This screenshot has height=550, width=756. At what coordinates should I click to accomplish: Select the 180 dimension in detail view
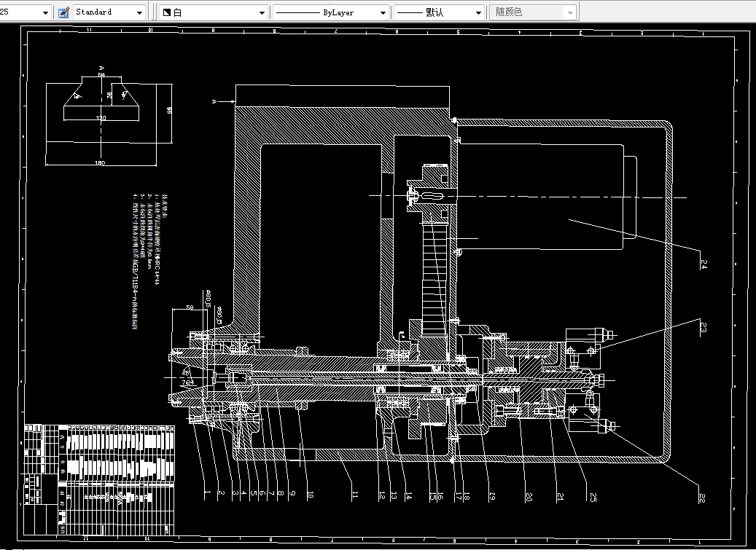100,162
